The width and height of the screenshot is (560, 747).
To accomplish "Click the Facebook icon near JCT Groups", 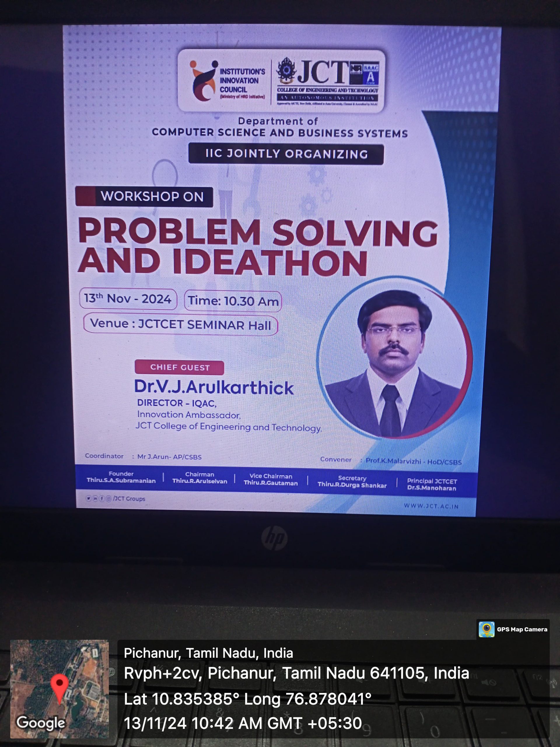I will (x=101, y=498).
